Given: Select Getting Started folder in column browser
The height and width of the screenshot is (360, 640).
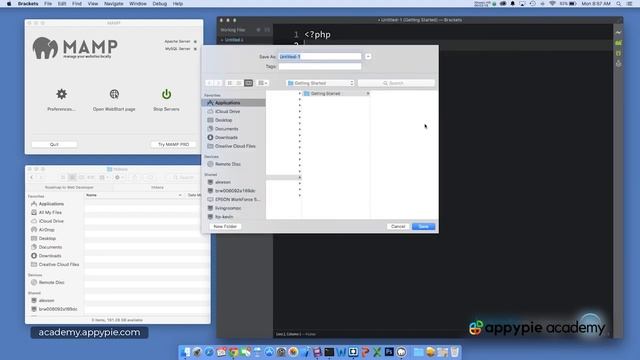Looking at the screenshot, I should click(x=336, y=93).
